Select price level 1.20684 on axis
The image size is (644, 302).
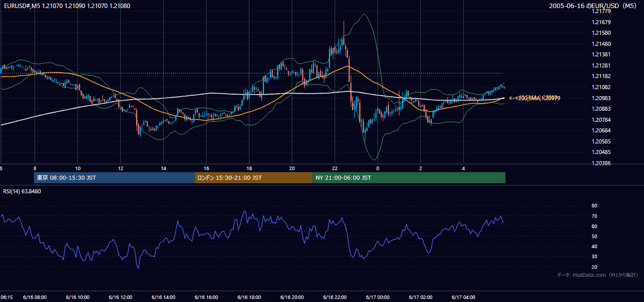[x=601, y=130]
